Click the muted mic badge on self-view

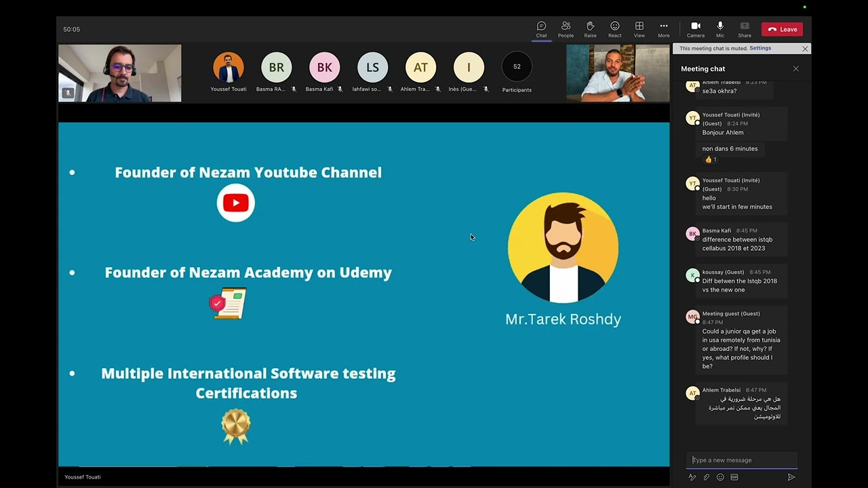[x=67, y=93]
